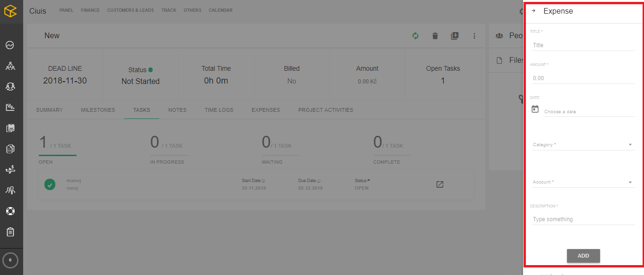
Task: Refresh the project with the green sync icon
Action: coord(415,36)
